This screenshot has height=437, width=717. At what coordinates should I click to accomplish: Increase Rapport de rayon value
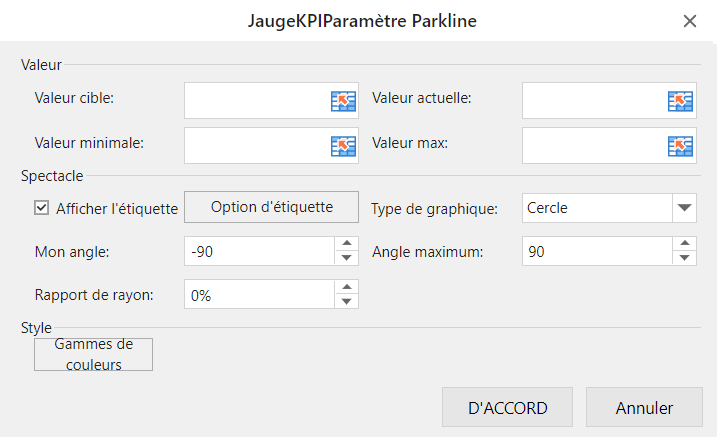346,288
